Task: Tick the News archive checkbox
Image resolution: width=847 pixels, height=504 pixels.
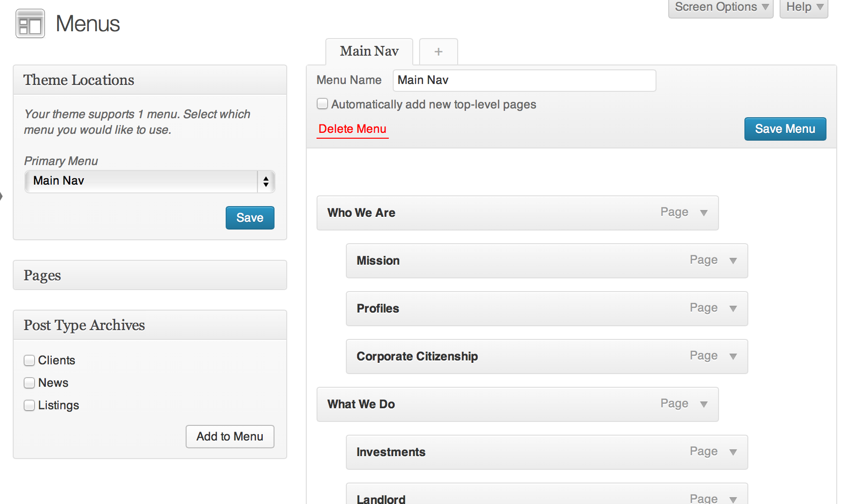Action: [x=29, y=383]
